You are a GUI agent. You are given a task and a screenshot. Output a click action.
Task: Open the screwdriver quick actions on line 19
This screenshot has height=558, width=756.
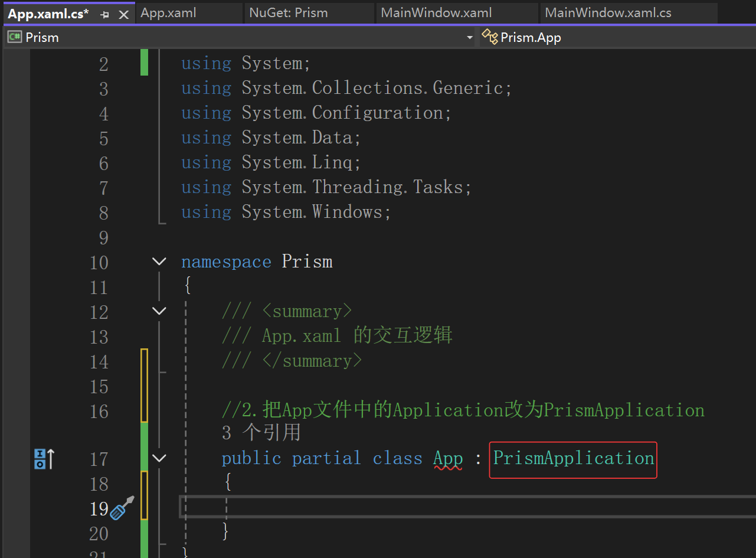click(x=122, y=508)
